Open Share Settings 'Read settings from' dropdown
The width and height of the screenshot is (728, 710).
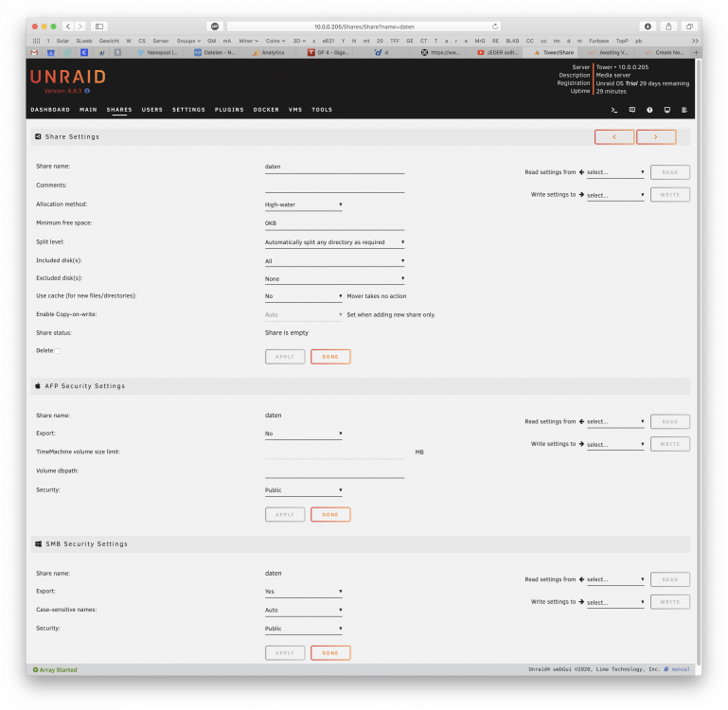[615, 172]
